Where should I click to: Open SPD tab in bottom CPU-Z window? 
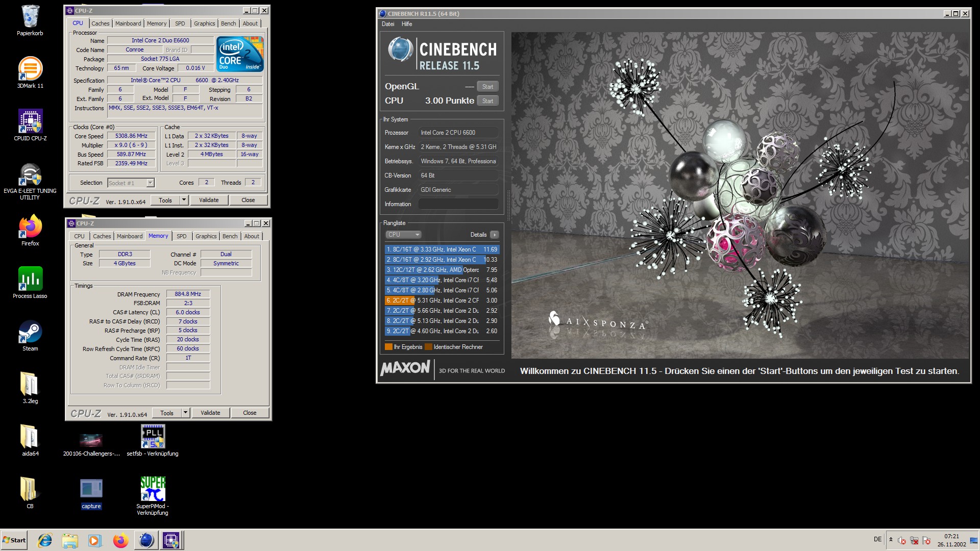182,236
